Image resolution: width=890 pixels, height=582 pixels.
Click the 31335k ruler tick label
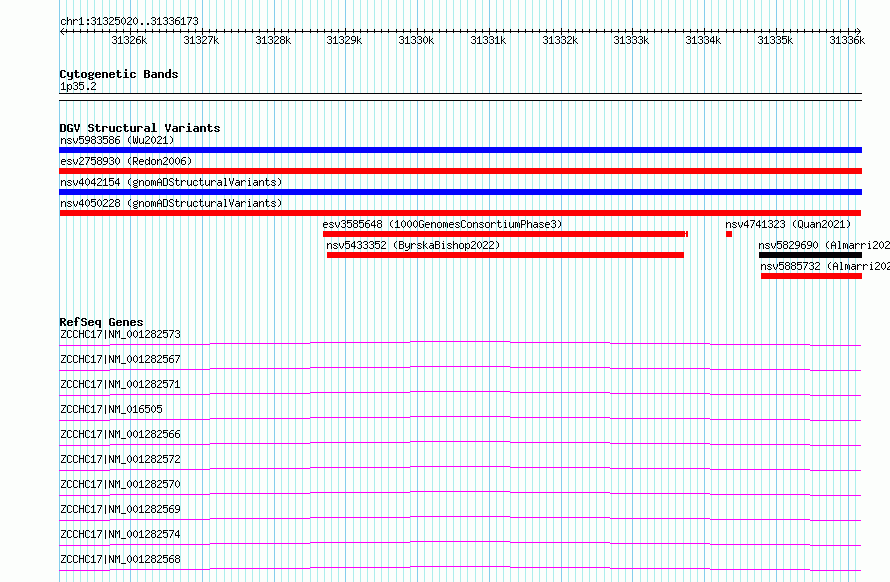pyautogui.click(x=775, y=40)
